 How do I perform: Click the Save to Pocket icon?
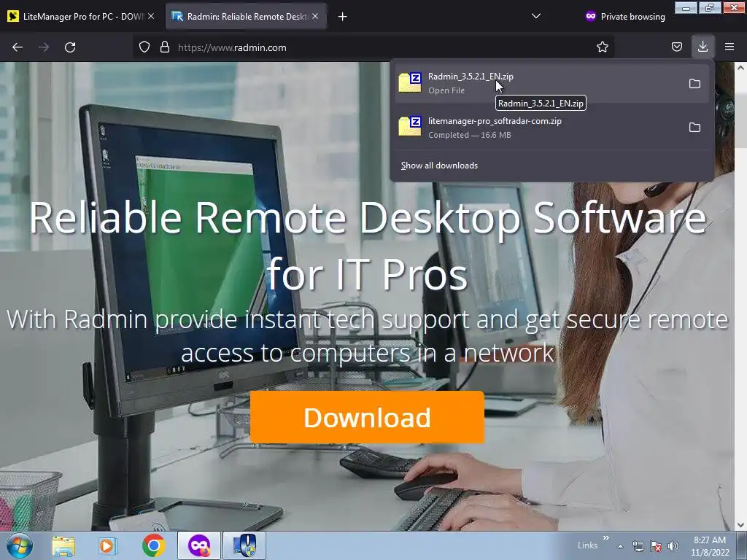(676, 47)
